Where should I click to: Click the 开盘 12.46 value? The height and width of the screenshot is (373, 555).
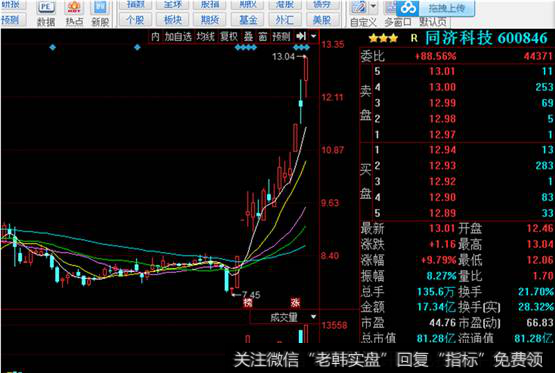540,228
